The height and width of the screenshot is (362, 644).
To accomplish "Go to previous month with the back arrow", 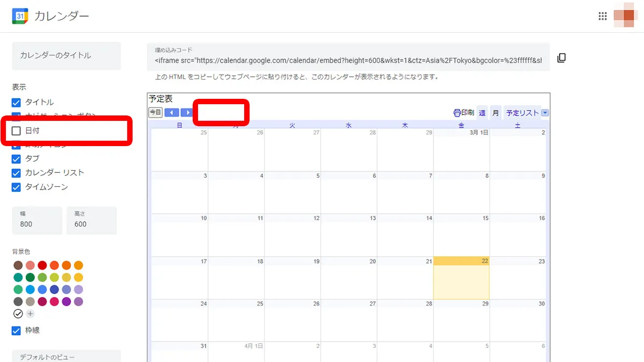I will coord(171,112).
